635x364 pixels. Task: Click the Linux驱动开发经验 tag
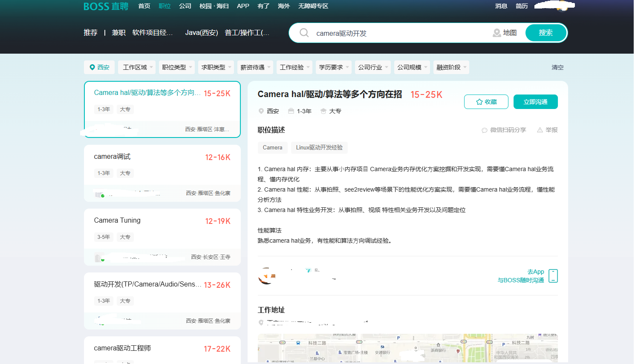pyautogui.click(x=319, y=147)
